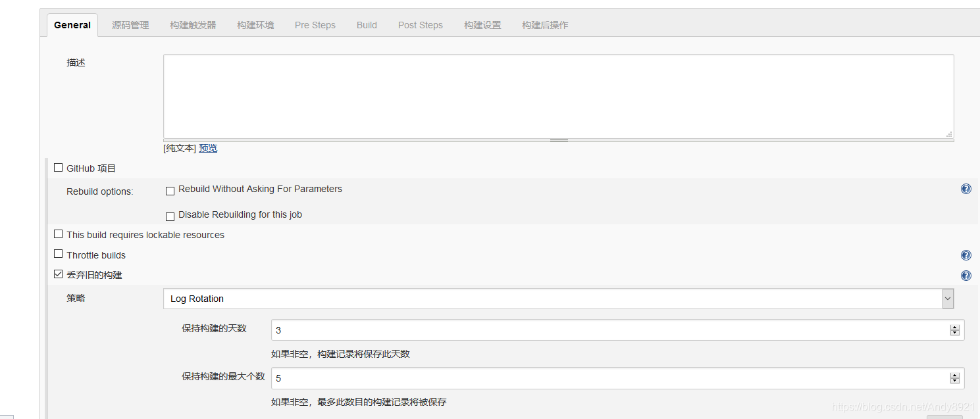Open the 策略 Log Rotation dropdown
Screen dimensions: 980x419
558,299
